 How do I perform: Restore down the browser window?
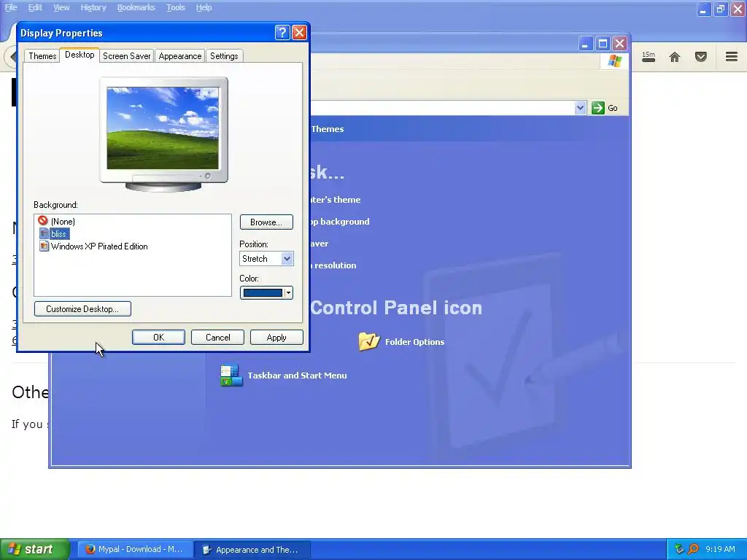point(721,9)
